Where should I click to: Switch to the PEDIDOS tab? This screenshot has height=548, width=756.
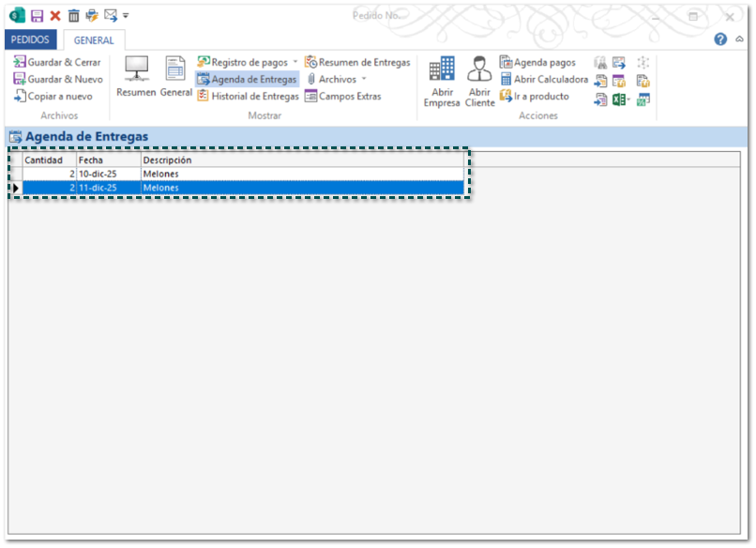(x=31, y=40)
